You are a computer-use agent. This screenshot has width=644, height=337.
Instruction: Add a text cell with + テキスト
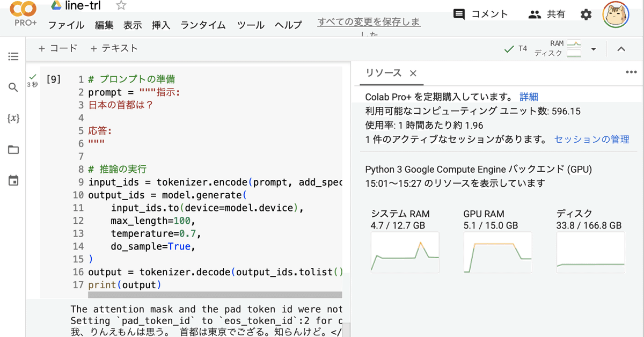point(114,48)
